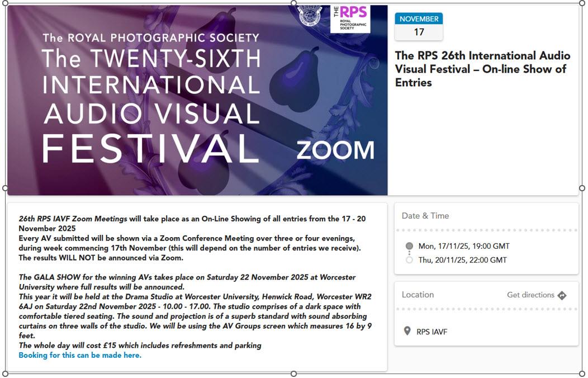Click the location pin icon beside RPS IAVF

coord(407,332)
